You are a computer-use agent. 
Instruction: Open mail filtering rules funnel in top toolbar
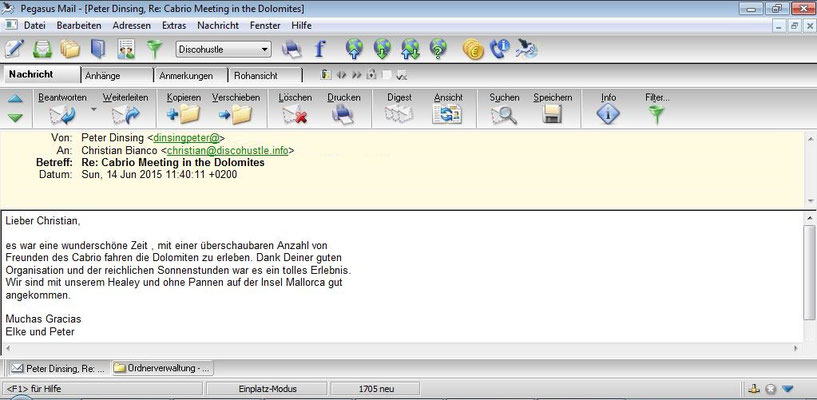(x=154, y=49)
